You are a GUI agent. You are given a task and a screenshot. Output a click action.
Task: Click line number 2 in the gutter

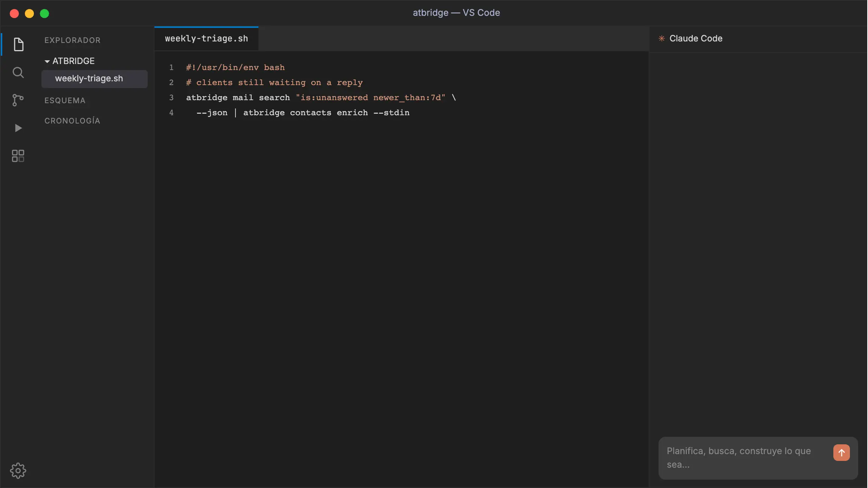[171, 82]
